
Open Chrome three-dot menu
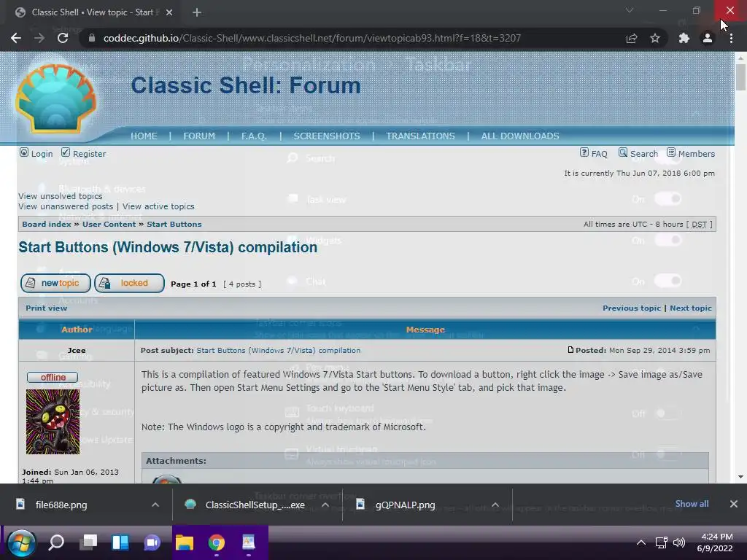[x=731, y=38]
